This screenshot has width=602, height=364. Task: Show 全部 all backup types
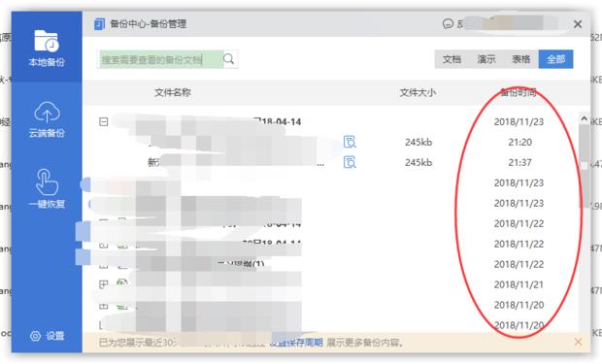[556, 59]
